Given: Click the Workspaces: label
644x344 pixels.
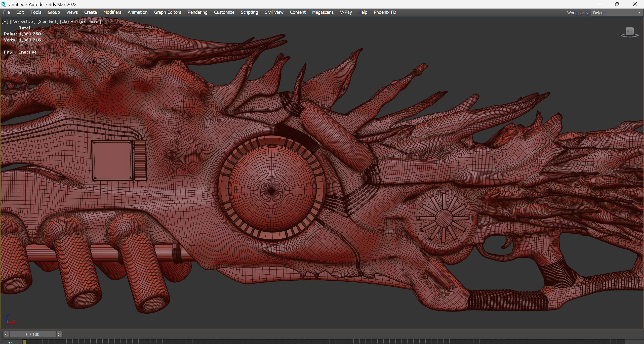Looking at the screenshot, I should tap(578, 13).
